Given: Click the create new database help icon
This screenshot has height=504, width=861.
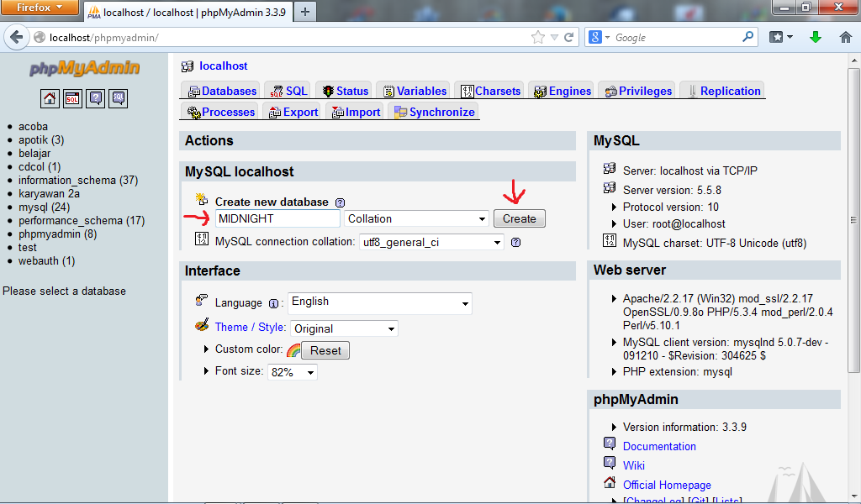Looking at the screenshot, I should (x=340, y=202).
